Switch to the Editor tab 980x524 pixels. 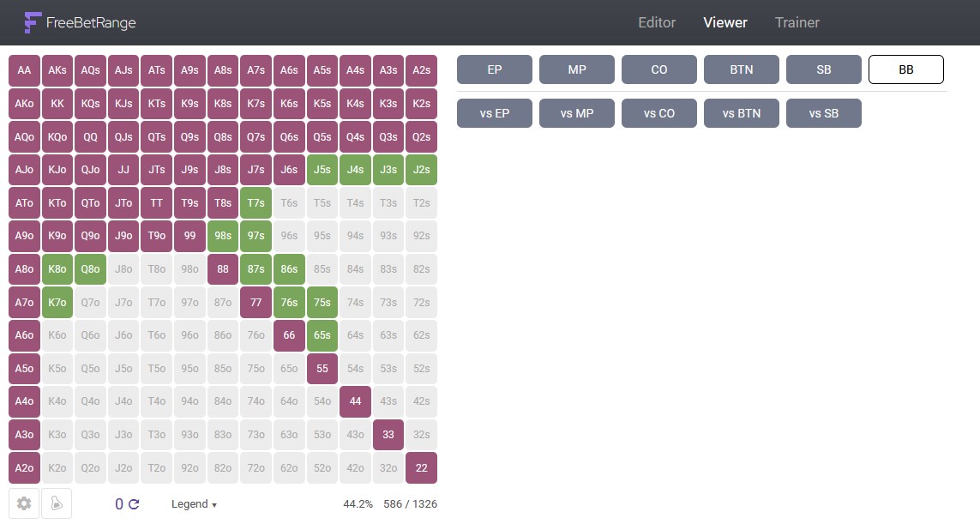pos(657,23)
